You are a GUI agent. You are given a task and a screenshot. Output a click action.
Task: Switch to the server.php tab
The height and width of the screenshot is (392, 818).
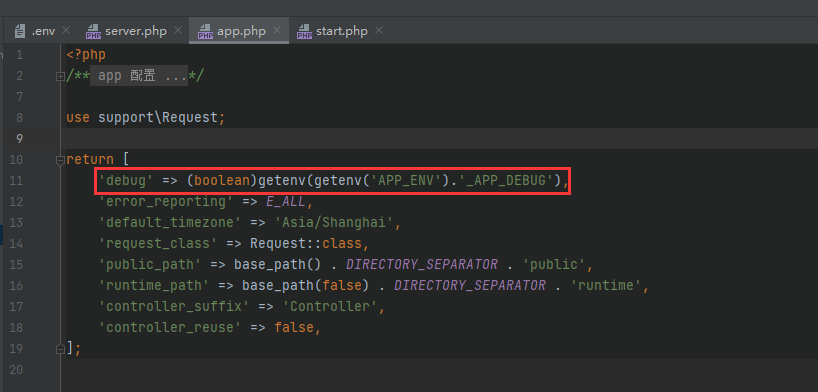click(x=135, y=31)
